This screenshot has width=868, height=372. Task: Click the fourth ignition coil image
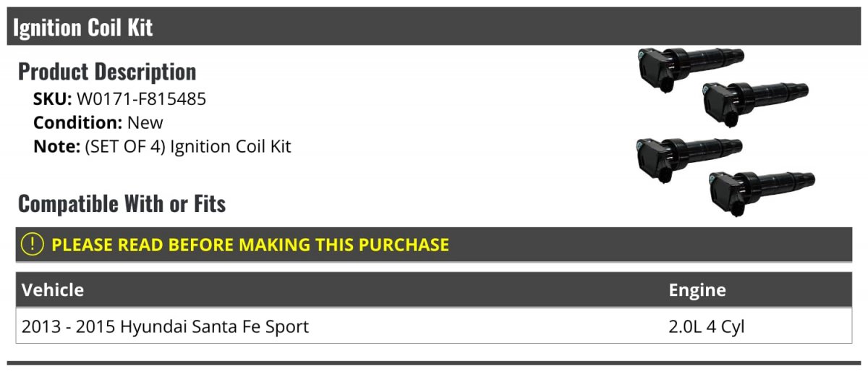point(762,192)
